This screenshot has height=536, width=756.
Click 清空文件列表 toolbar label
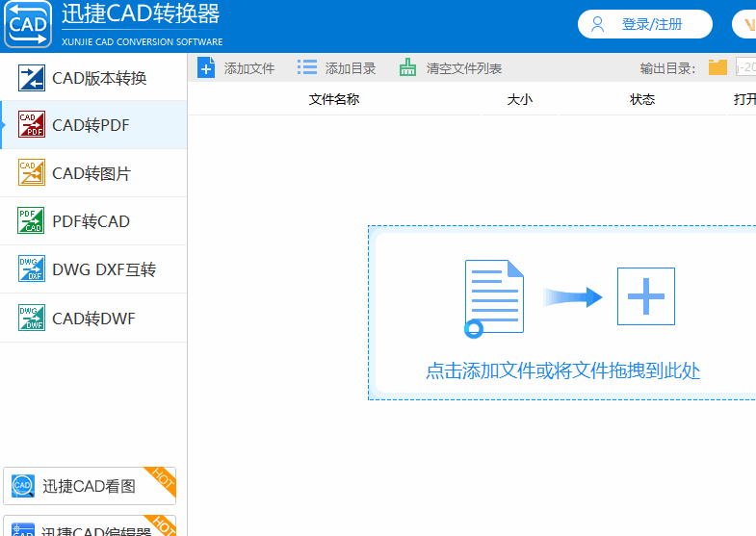tap(464, 68)
